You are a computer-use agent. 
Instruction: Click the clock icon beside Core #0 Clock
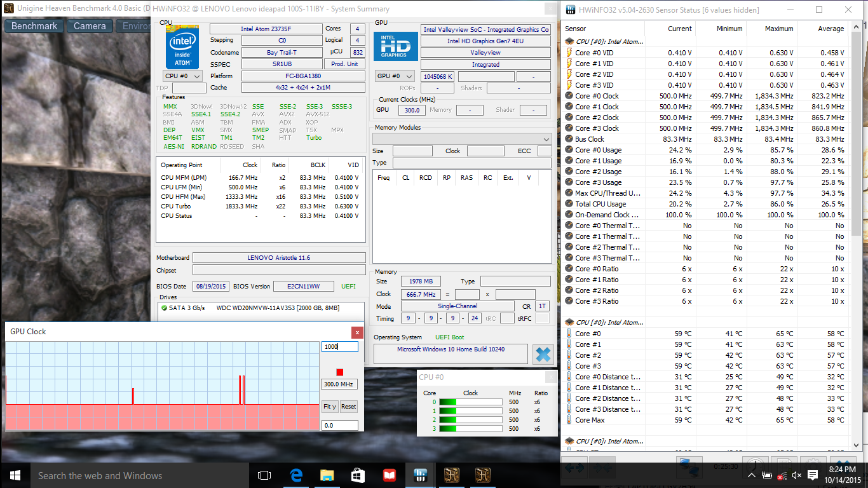click(569, 96)
